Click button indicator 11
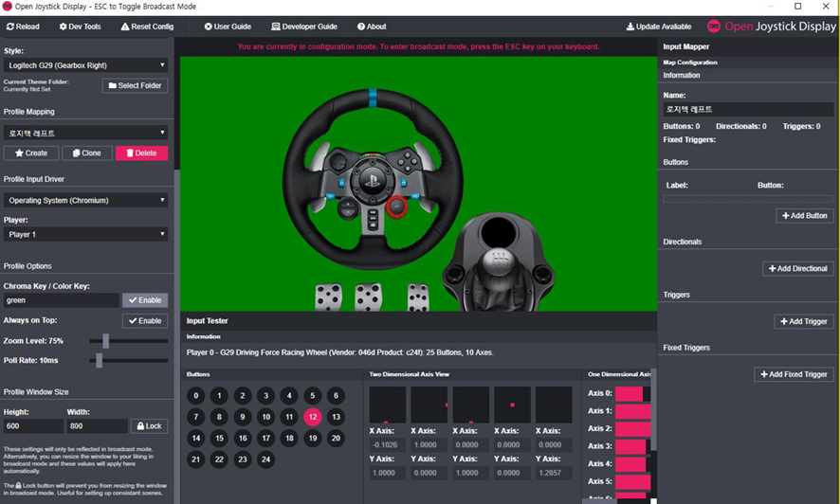This screenshot has width=840, height=504. click(289, 417)
